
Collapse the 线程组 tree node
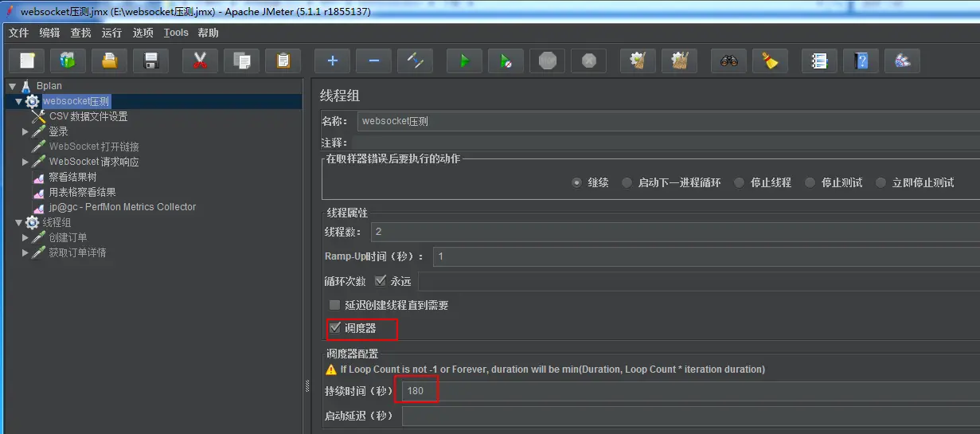(x=19, y=222)
